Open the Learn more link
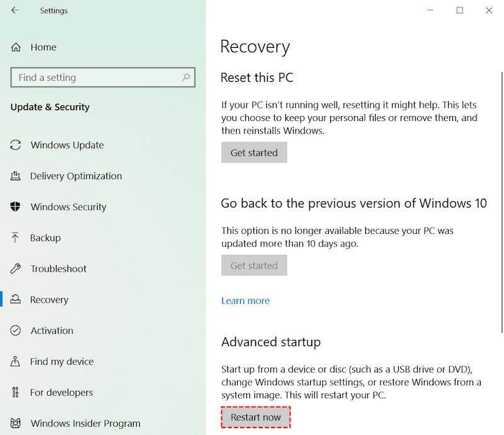Screen dimensions: 504x435 [245, 301]
